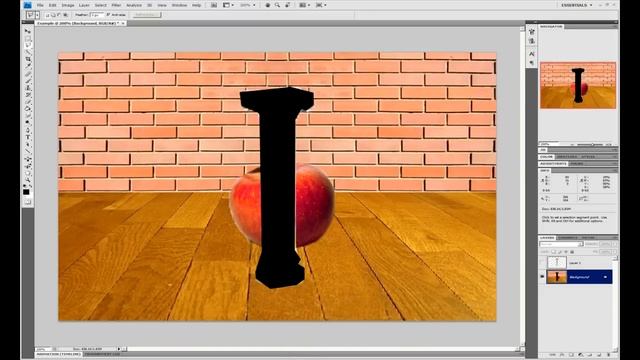Image resolution: width=640 pixels, height=360 pixels.
Task: Select the Gradient tool
Action: coord(28,109)
